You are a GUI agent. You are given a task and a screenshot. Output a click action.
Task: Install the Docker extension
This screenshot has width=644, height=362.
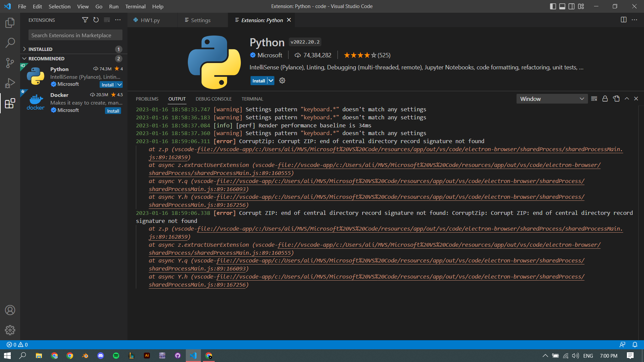point(113,111)
